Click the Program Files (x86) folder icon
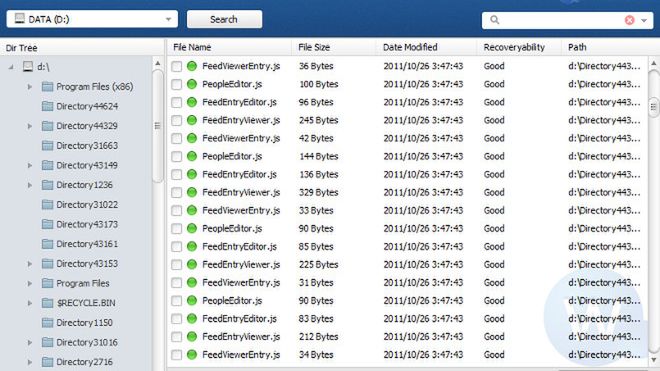Image resolution: width=660 pixels, height=371 pixels. click(48, 87)
